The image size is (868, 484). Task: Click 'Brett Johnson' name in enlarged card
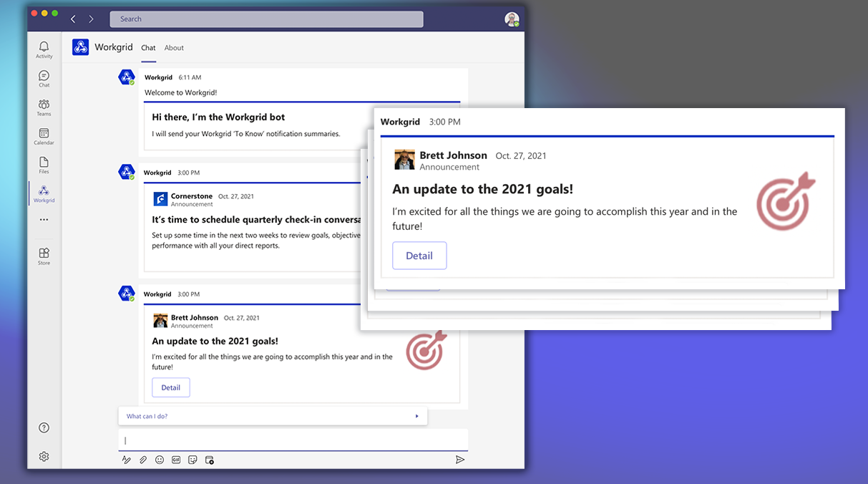coord(453,155)
